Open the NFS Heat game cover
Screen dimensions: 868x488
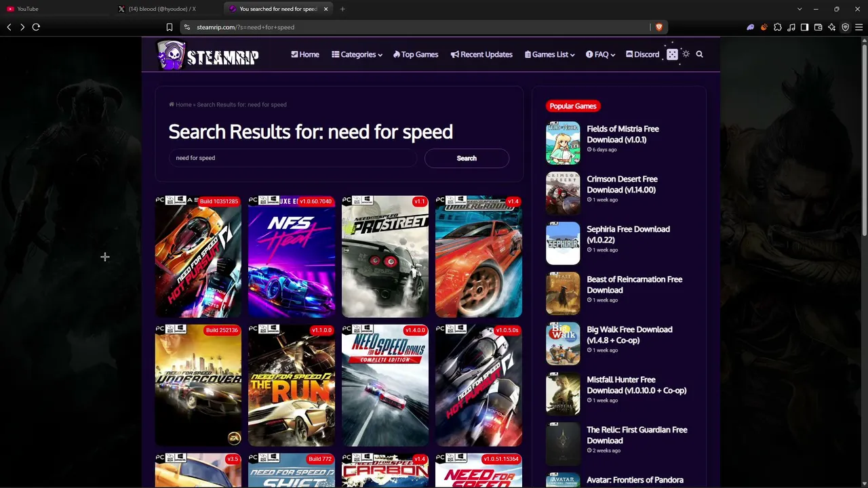[292, 256]
